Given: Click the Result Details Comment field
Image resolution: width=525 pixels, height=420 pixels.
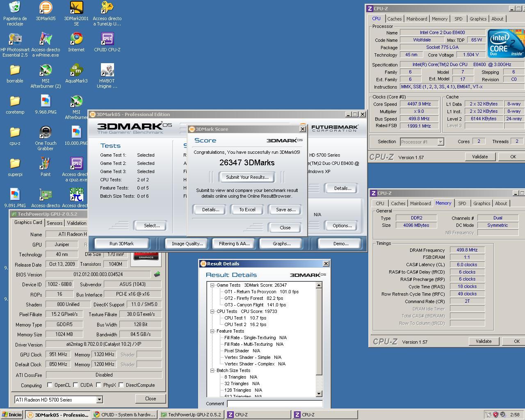Looking at the screenshot, I should (275, 404).
